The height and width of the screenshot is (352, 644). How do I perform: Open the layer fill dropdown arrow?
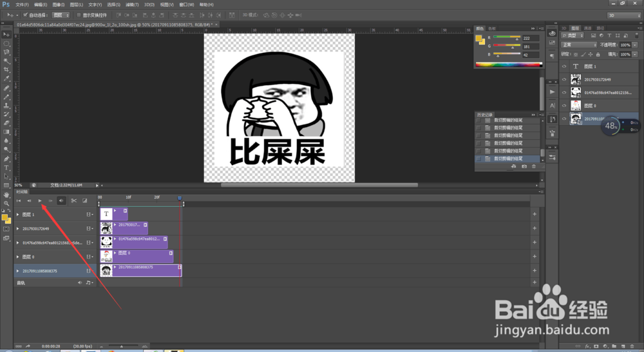coord(636,54)
